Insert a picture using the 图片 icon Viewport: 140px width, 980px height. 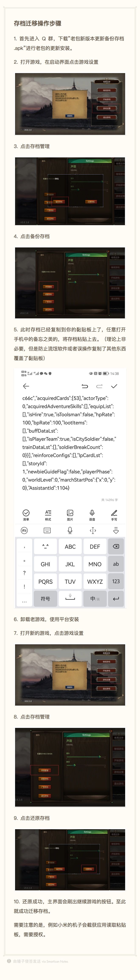(x=70, y=515)
